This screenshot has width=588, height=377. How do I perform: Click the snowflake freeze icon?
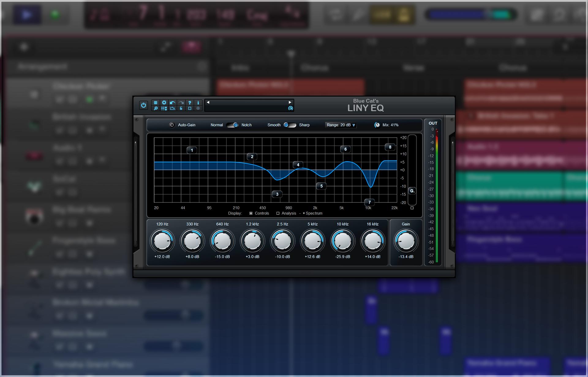pyautogui.click(x=198, y=108)
